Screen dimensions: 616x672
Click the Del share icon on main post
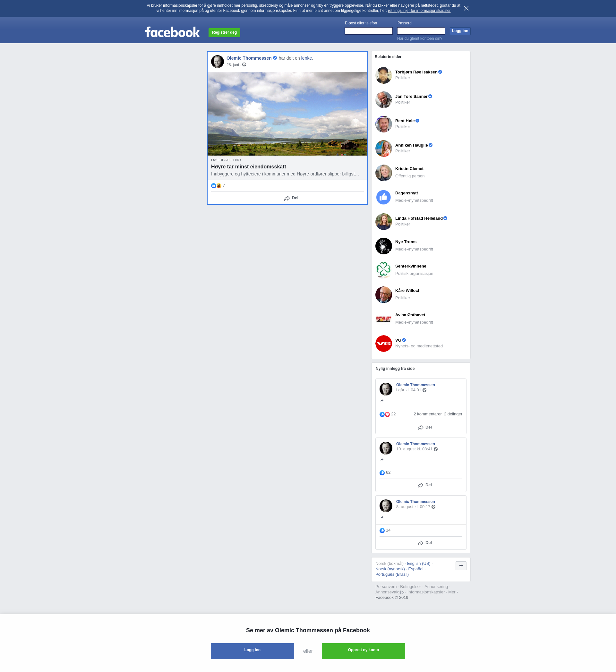coord(287,198)
